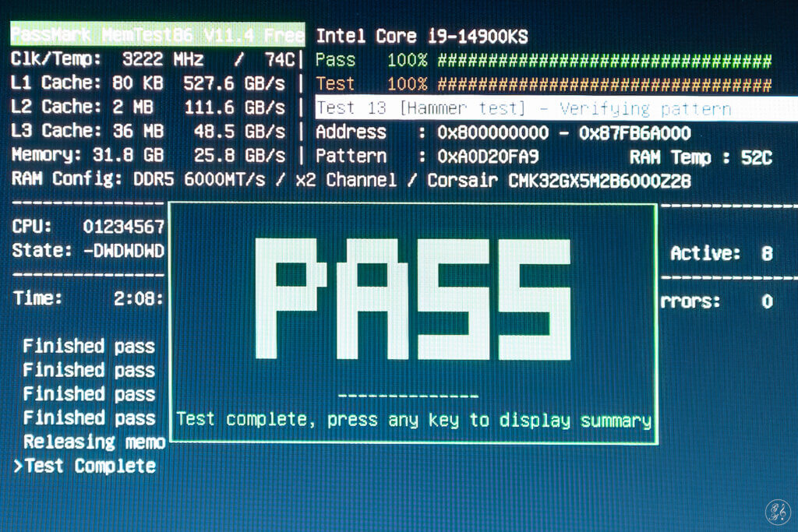The height and width of the screenshot is (532, 798).
Task: Click the CPU temperature reading 74C
Action: [x=280, y=59]
